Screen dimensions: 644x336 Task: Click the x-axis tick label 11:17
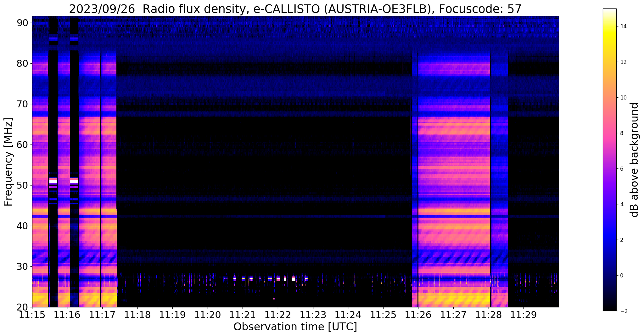pyautogui.click(x=102, y=314)
